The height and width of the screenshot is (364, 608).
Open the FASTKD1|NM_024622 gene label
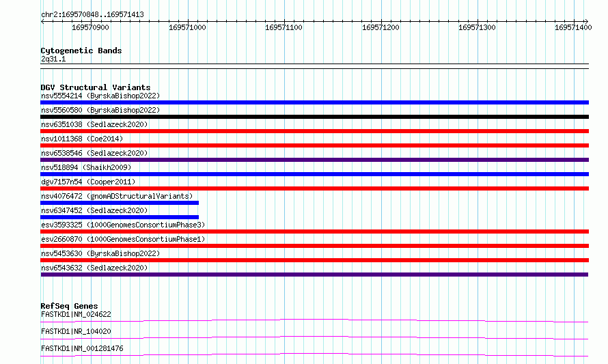[x=76, y=314]
